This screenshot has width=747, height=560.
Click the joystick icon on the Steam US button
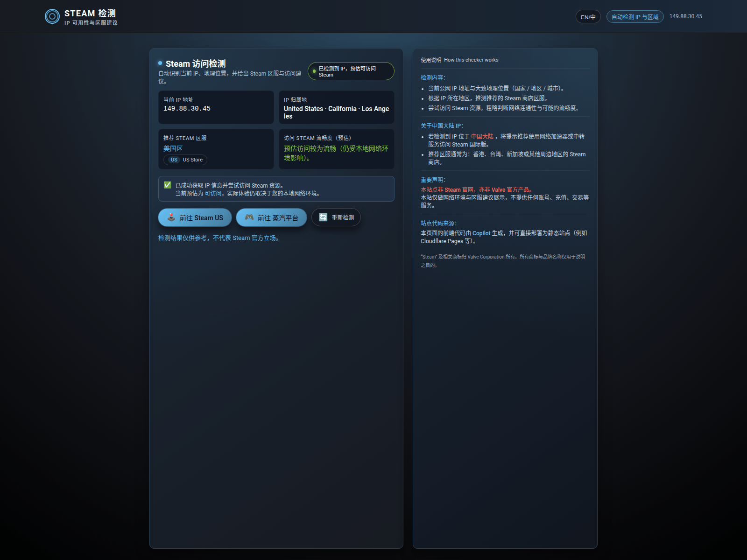pyautogui.click(x=171, y=217)
